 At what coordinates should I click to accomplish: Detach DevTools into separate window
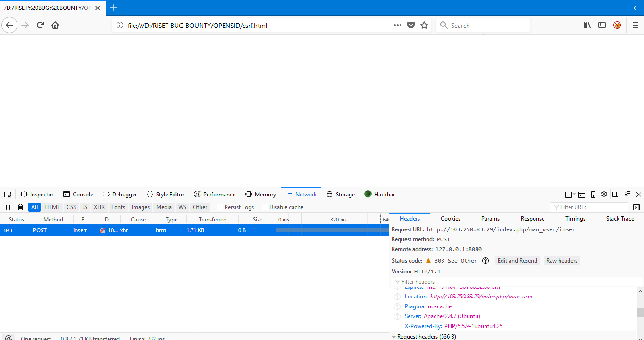(x=627, y=194)
